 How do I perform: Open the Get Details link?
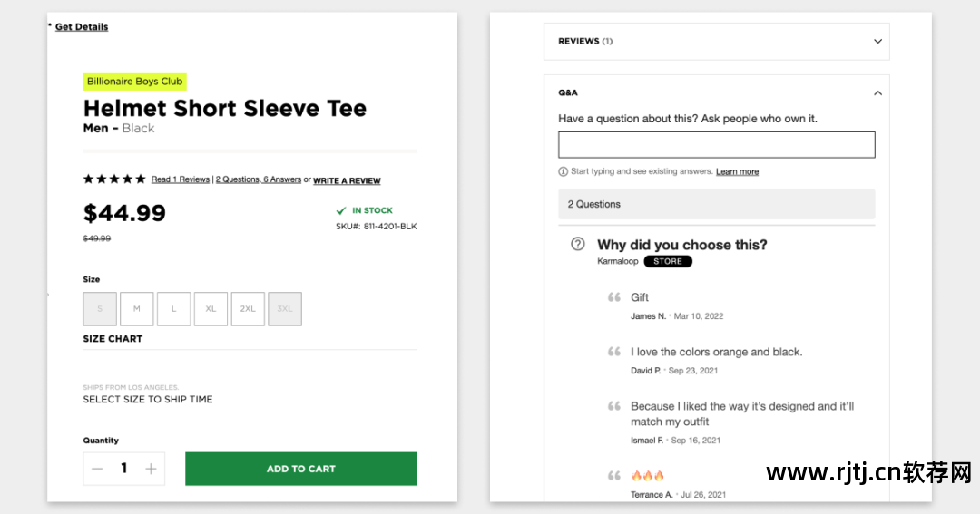(x=82, y=27)
